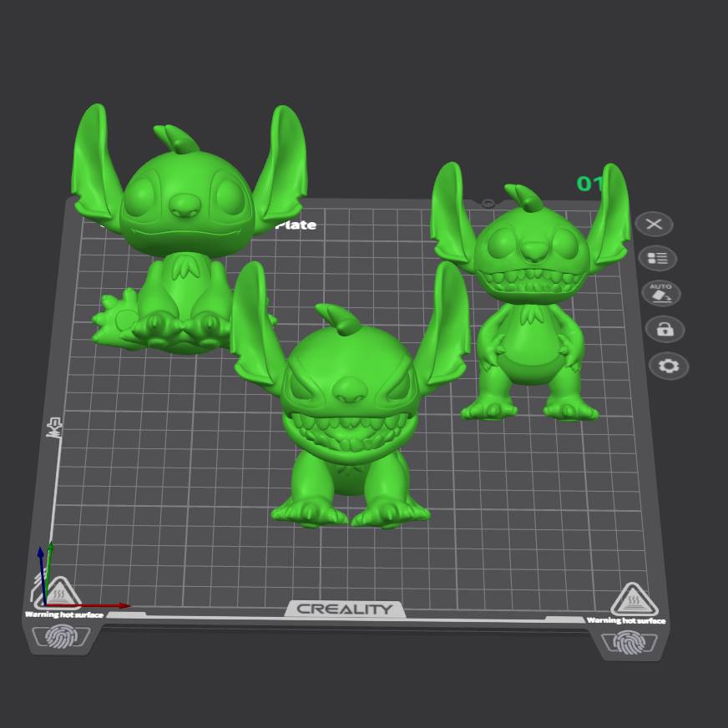Toggle the plate lock icon
This screenshot has width=728, height=728.
pos(665,330)
